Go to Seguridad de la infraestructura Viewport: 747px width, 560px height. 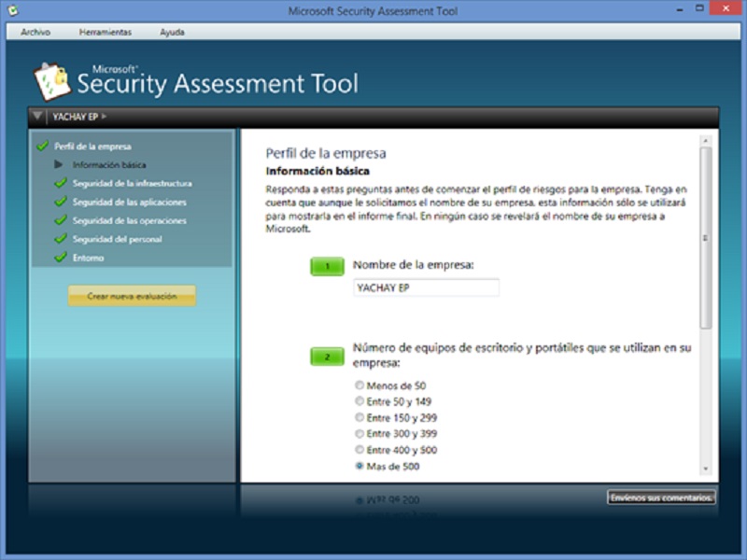pos(133,183)
